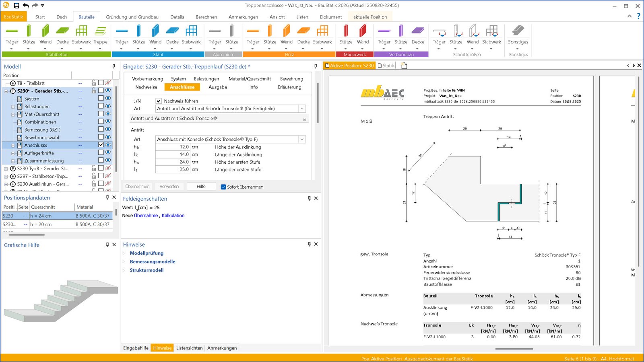Follow the Kalkulation link

pyautogui.click(x=173, y=216)
